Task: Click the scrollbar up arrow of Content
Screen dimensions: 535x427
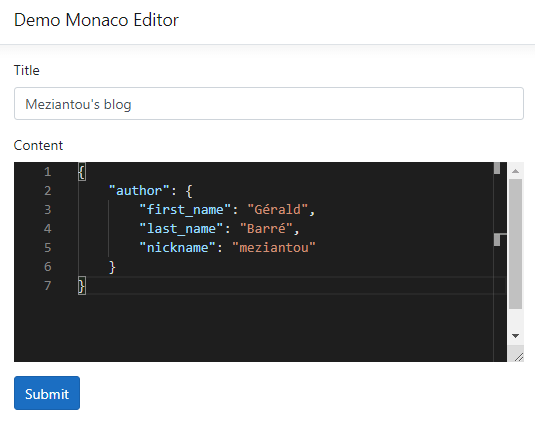Action: tap(515, 171)
